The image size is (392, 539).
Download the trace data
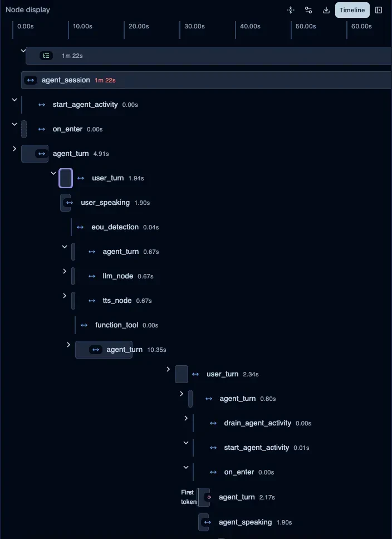point(326,10)
